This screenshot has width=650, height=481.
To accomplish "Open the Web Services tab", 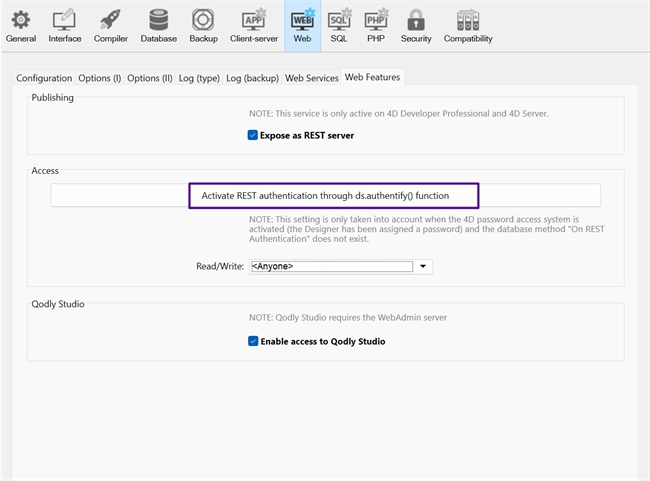I will 311,78.
